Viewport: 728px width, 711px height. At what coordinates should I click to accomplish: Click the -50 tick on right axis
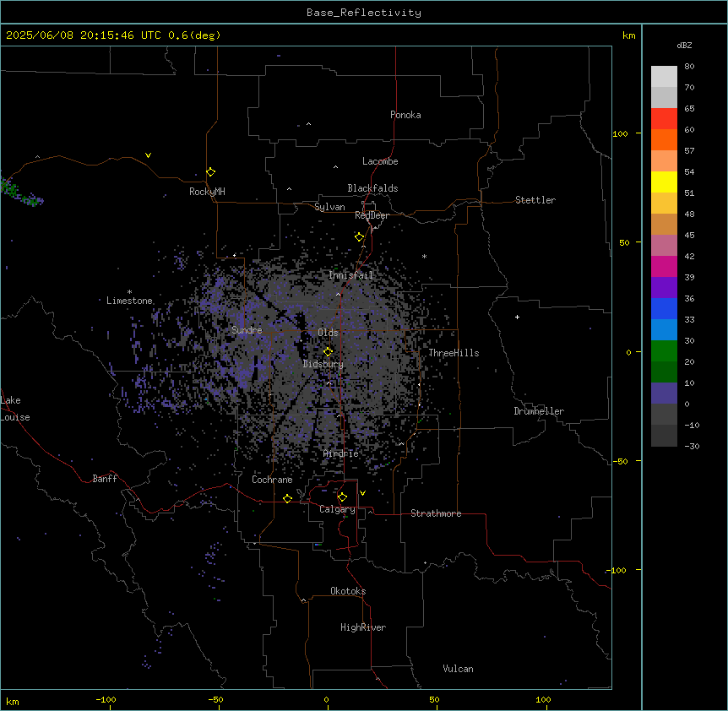coord(620,461)
